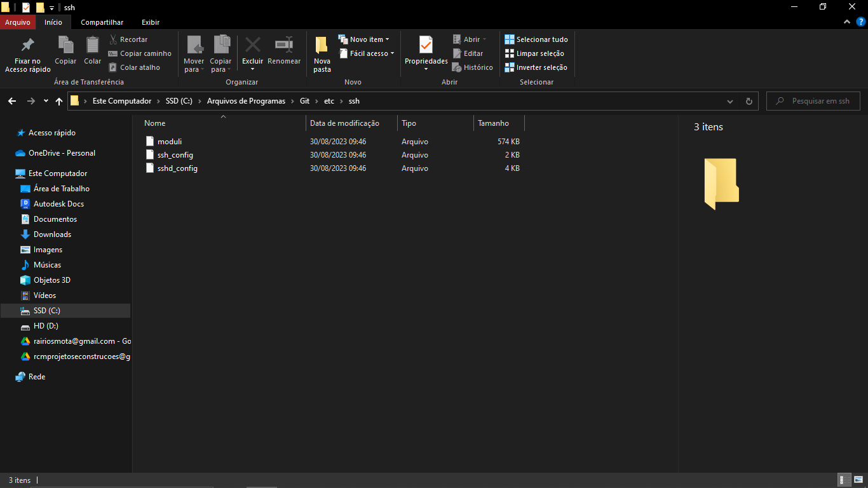
Task: Switch to the Exibir tab
Action: tap(151, 22)
